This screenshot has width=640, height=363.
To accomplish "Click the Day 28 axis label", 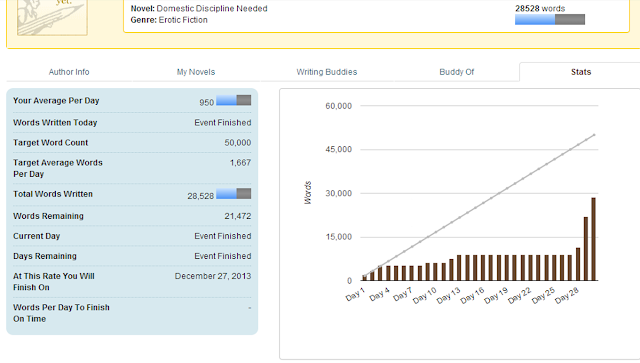I will [567, 296].
